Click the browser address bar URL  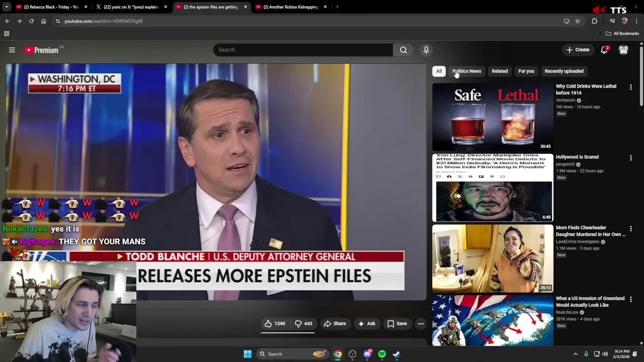tap(104, 21)
